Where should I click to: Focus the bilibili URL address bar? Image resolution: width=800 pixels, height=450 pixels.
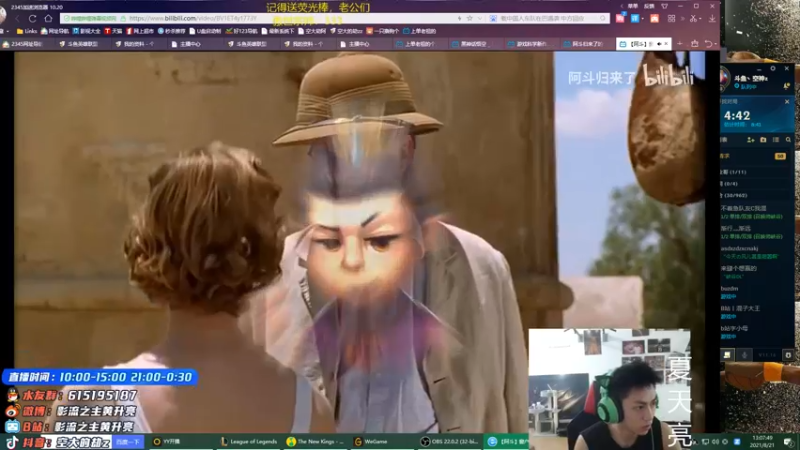click(255, 18)
